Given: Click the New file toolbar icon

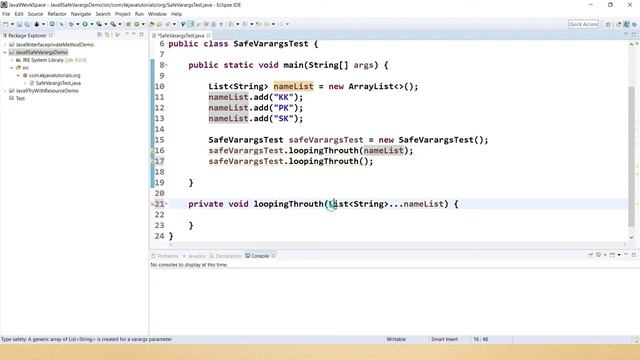Looking at the screenshot, I should 5,24.
